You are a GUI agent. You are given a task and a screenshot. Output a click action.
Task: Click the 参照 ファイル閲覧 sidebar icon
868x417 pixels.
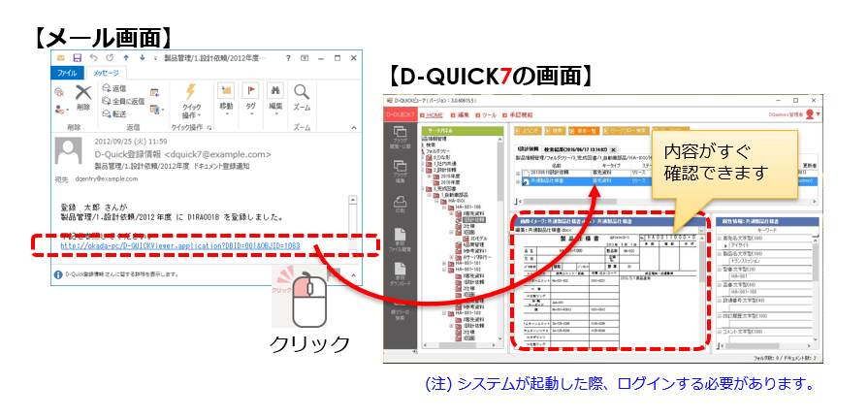tap(400, 241)
